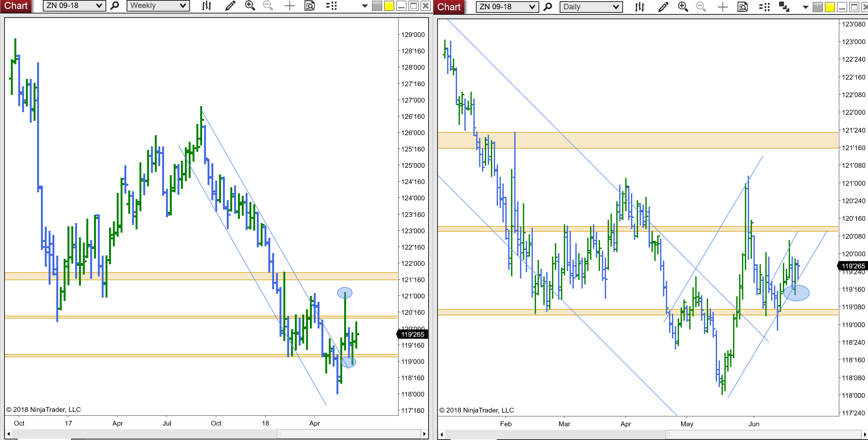Open ZN 09-18 instrument dropdown in Weekly chart
This screenshot has height=440, width=868.
click(74, 6)
